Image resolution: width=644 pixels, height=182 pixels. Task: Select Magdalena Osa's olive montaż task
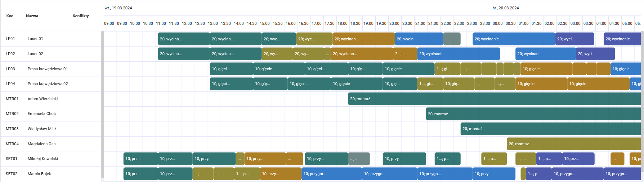tap(573, 144)
